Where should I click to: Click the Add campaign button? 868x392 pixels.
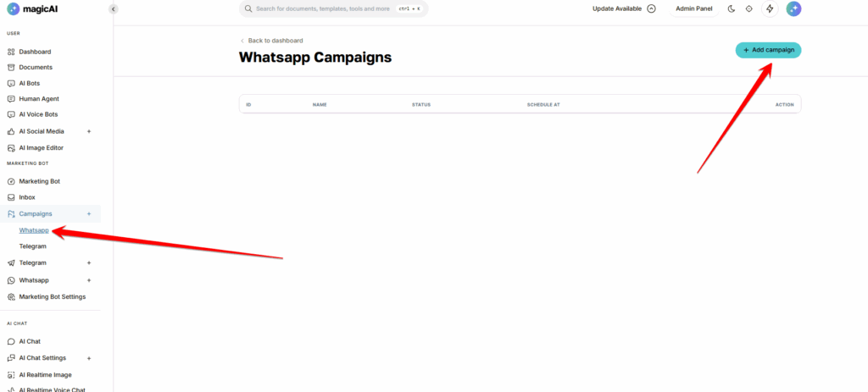[x=768, y=50]
